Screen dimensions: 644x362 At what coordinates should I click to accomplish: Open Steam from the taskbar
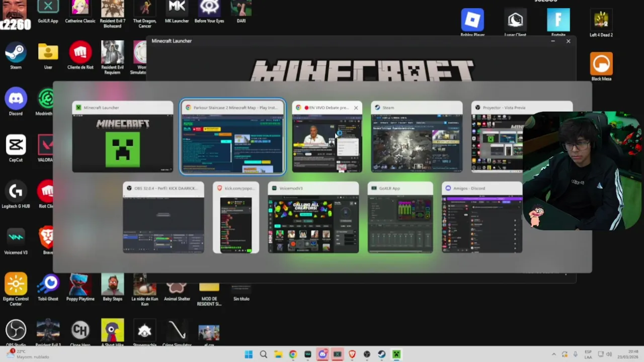[382, 354]
